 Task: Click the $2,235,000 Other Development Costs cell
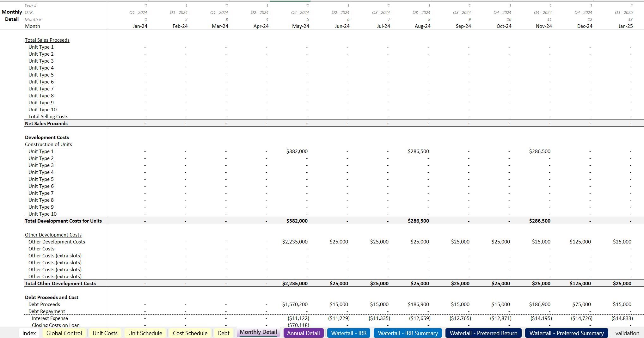295,242
